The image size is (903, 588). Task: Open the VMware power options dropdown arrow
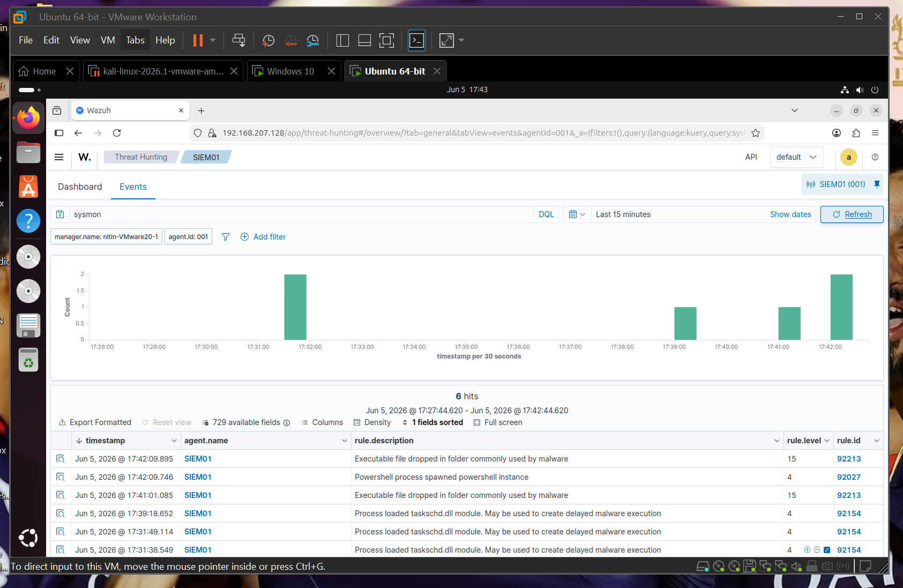(213, 40)
